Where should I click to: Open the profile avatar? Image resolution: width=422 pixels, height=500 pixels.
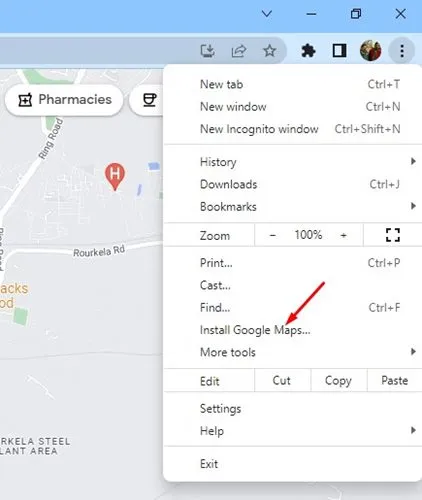(371, 51)
